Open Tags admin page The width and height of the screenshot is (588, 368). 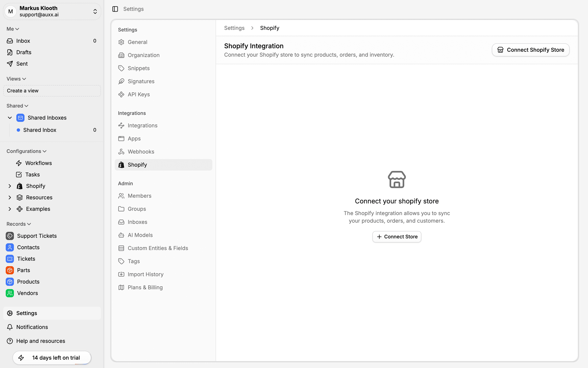click(163, 261)
